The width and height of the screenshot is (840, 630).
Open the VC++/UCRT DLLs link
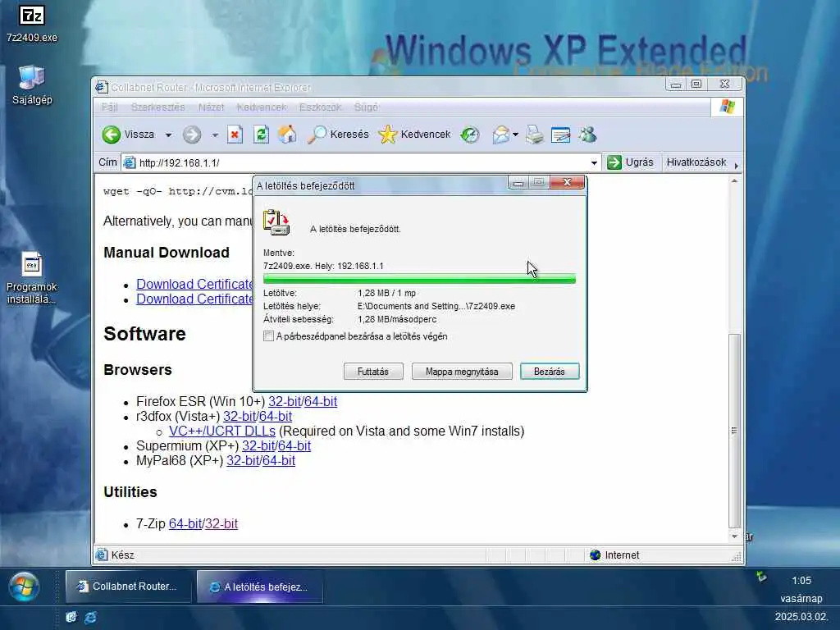click(x=221, y=431)
